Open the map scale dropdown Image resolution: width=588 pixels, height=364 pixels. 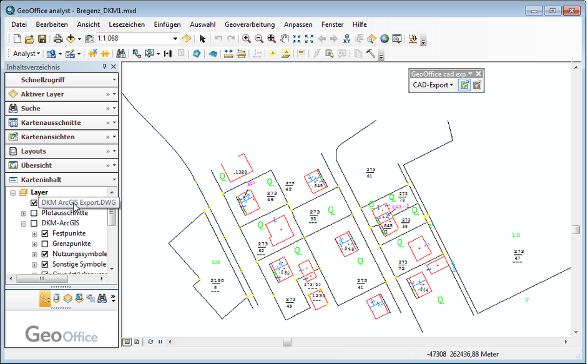[x=175, y=39]
